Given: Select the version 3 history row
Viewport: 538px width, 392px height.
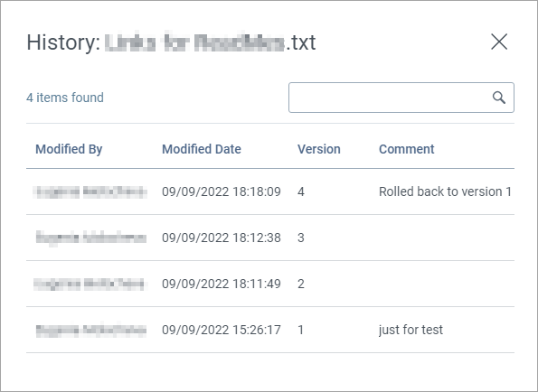Looking at the screenshot, I should (x=270, y=238).
